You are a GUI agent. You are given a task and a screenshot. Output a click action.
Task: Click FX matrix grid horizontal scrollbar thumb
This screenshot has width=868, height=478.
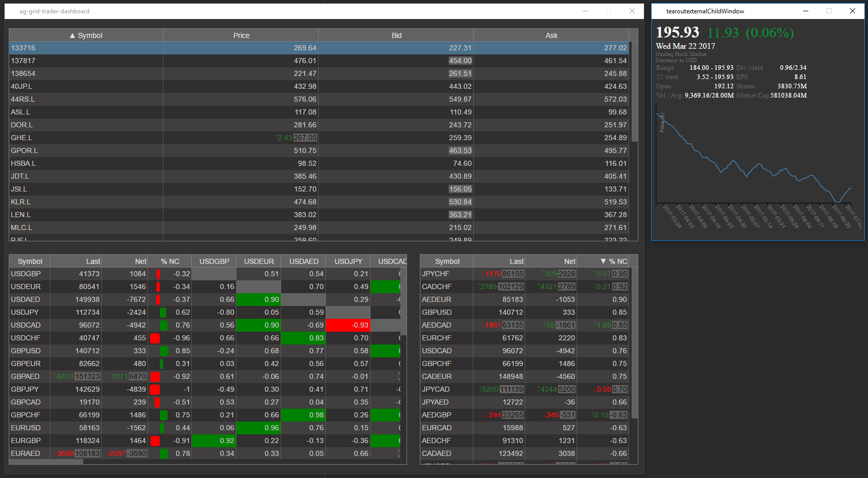pyautogui.click(x=46, y=462)
